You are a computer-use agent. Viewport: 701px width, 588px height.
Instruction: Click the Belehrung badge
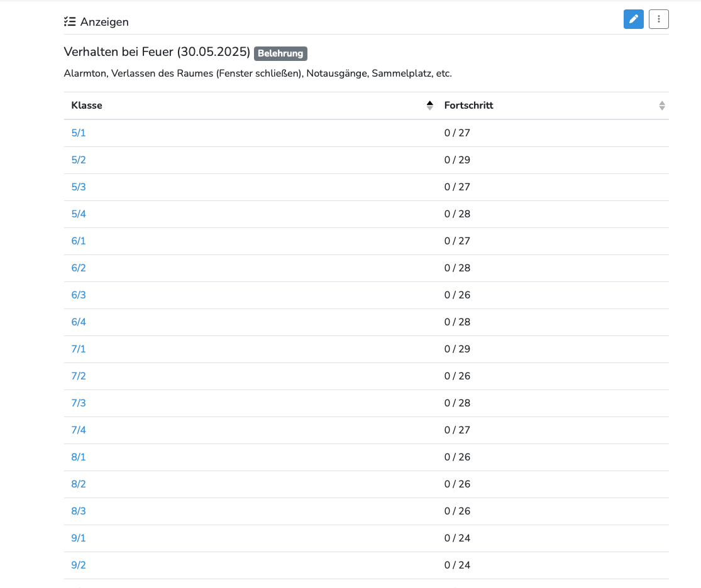(280, 53)
